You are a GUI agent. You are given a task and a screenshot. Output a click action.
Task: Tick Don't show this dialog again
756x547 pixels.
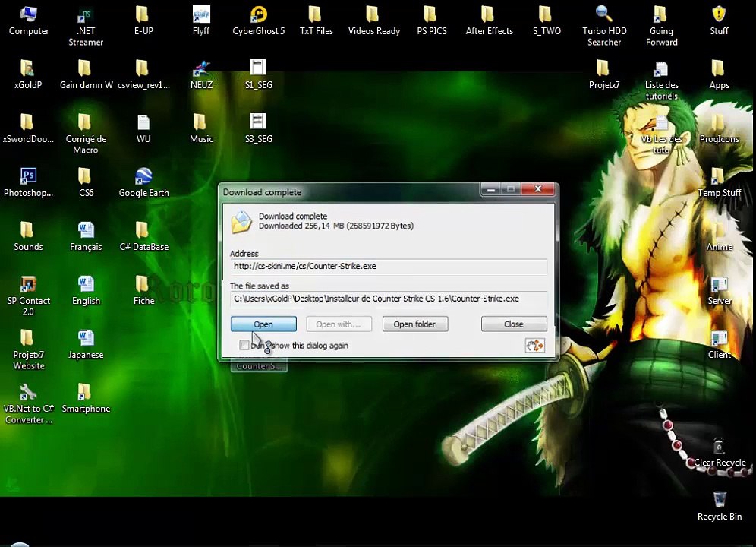click(x=244, y=345)
